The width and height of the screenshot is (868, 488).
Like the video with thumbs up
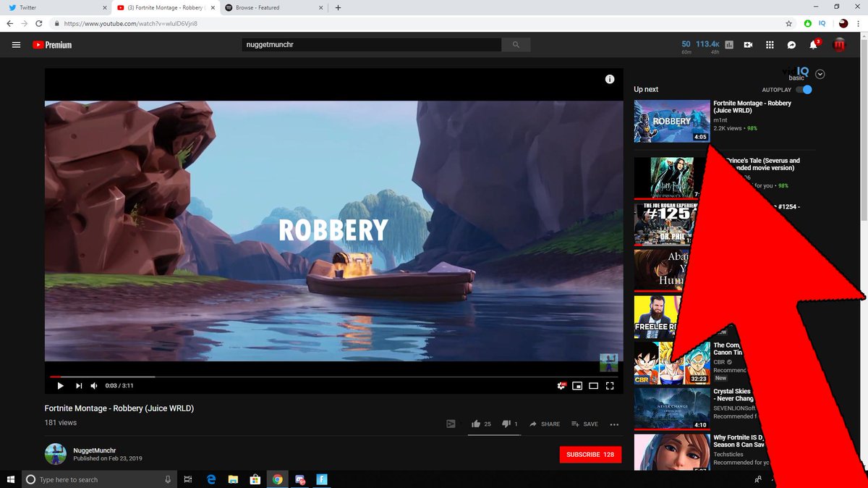tap(476, 424)
